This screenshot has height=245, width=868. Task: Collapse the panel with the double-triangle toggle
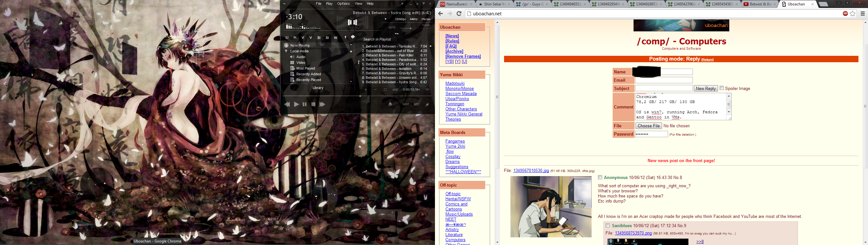click(x=397, y=34)
